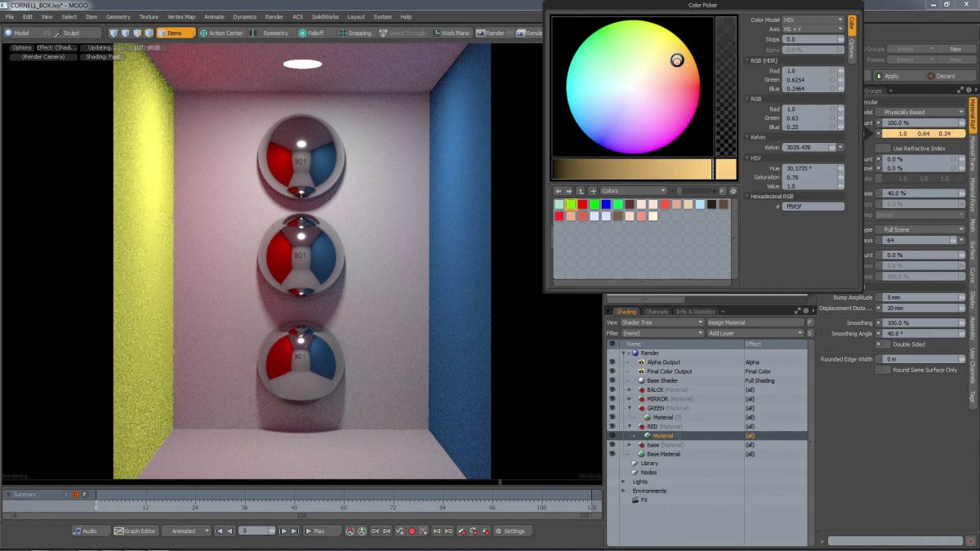Expand the BALCK material layer
The width and height of the screenshot is (980, 551).
pyautogui.click(x=630, y=389)
